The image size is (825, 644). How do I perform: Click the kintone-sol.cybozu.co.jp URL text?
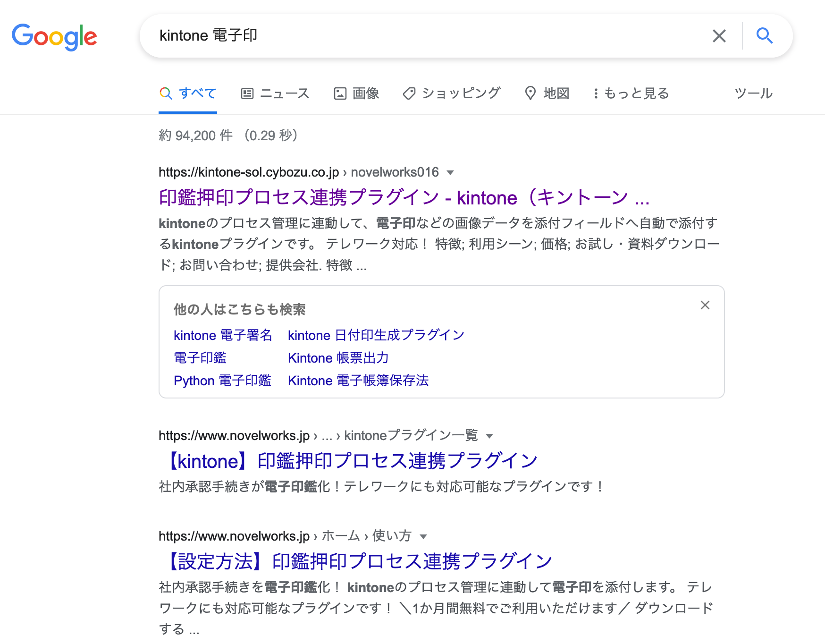click(x=249, y=172)
